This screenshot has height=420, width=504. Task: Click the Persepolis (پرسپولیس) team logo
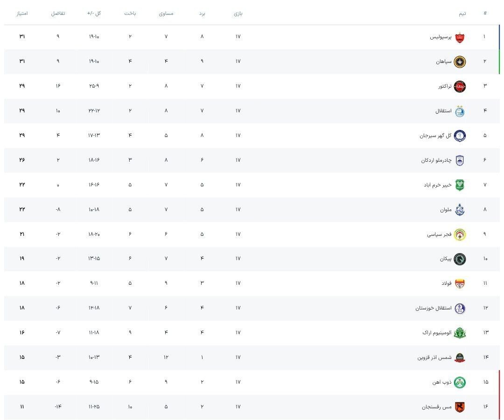(460, 37)
